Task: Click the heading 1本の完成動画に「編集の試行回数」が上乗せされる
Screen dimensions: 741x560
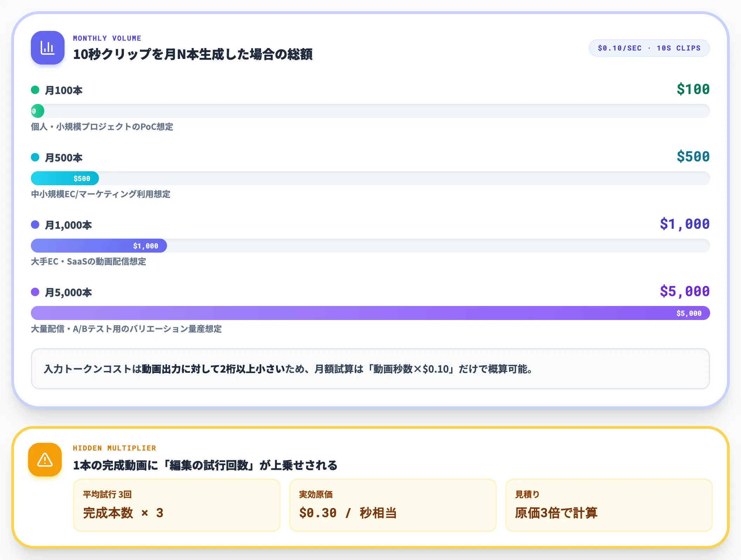Action: (x=205, y=465)
